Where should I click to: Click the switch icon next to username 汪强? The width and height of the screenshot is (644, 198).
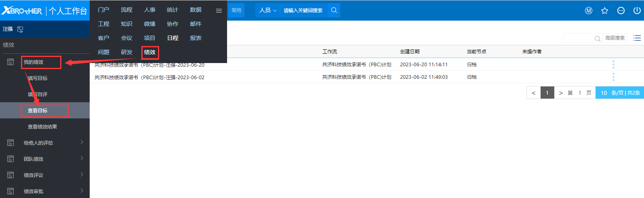coord(20,29)
